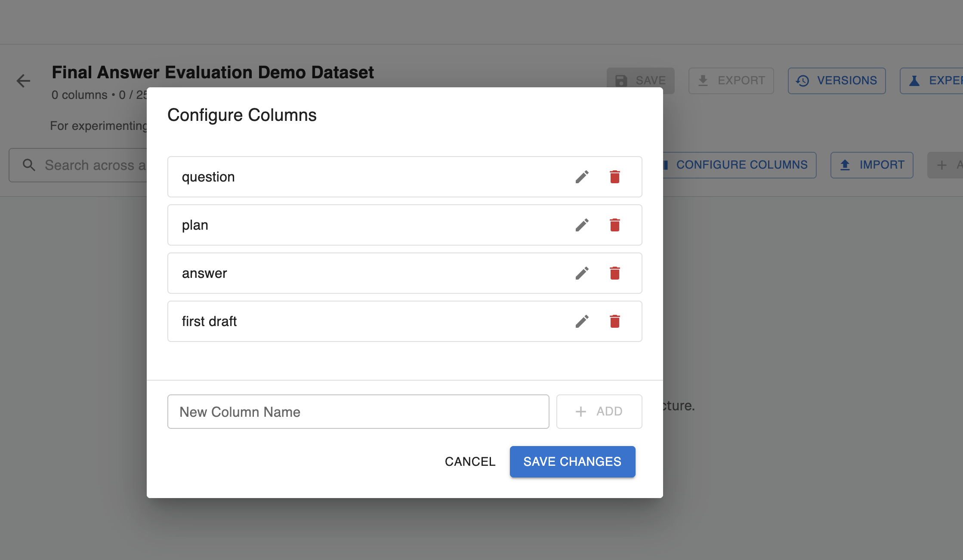This screenshot has height=560, width=963.
Task: Delete the answer column
Action: [614, 273]
